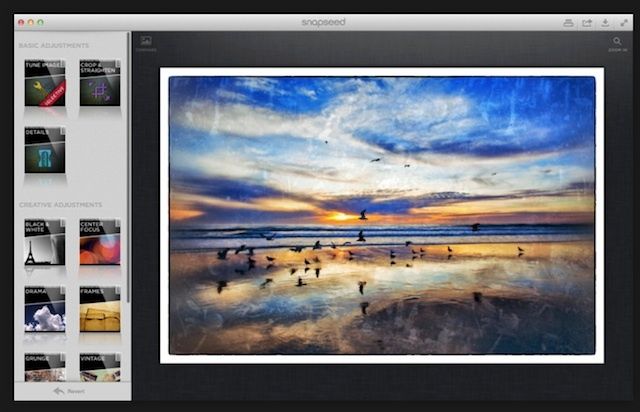The image size is (640, 412).
Task: Click the Basic Adjustments section header
Action: point(53,46)
